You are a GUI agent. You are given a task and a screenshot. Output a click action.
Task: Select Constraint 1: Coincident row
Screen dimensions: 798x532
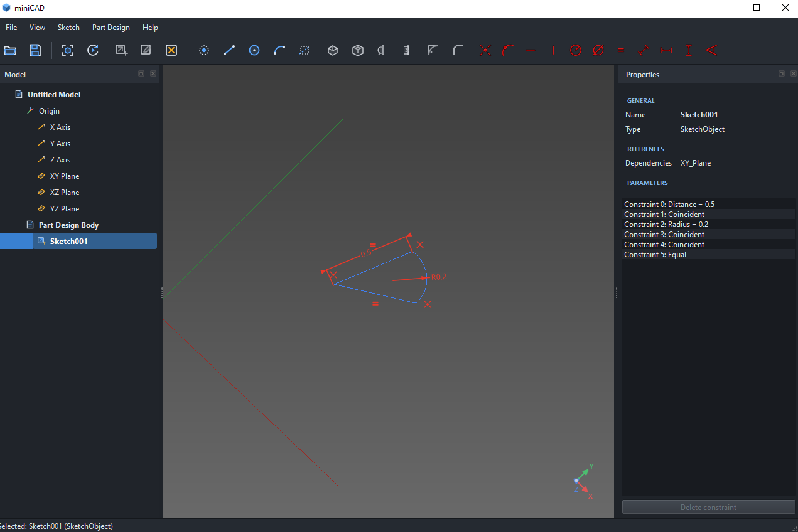pyautogui.click(x=708, y=215)
